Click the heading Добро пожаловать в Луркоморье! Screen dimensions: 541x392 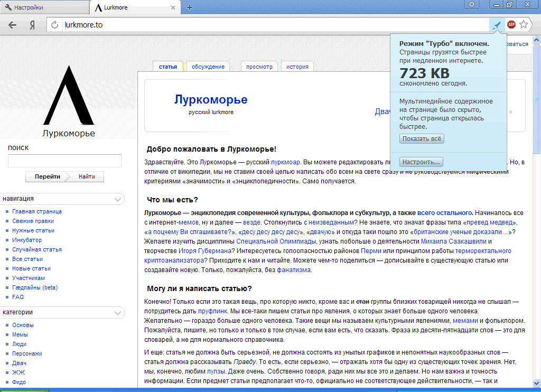tap(211, 149)
